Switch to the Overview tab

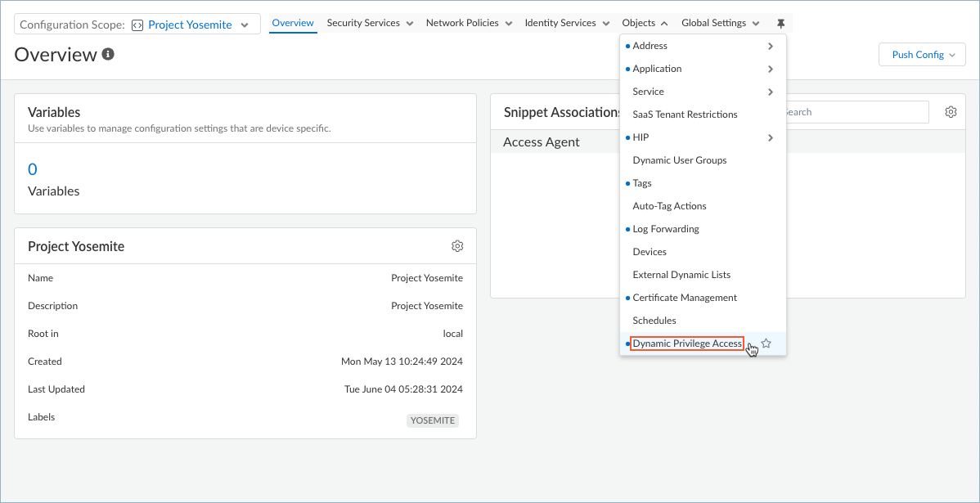click(293, 23)
